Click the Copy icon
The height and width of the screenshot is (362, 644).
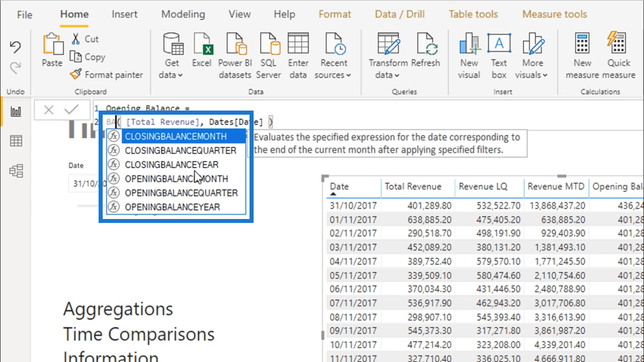(75, 56)
